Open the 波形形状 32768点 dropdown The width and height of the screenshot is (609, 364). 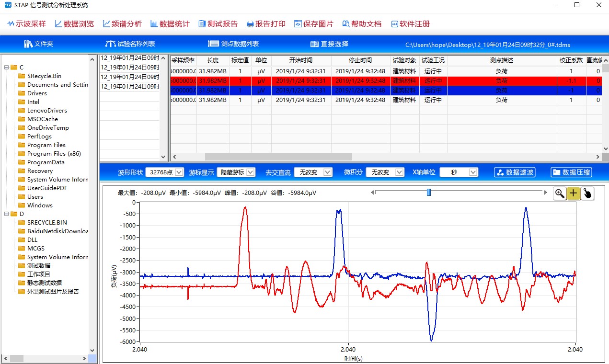click(x=164, y=172)
